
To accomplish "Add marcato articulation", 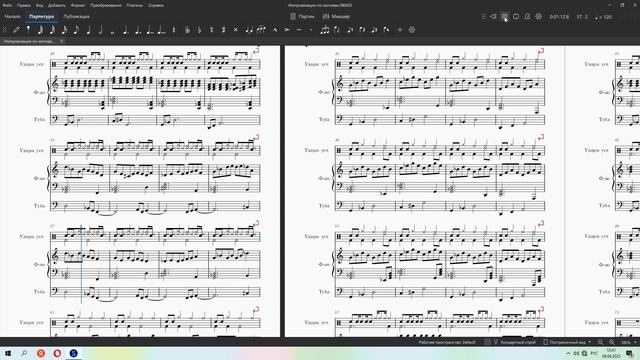I will (x=275, y=29).
